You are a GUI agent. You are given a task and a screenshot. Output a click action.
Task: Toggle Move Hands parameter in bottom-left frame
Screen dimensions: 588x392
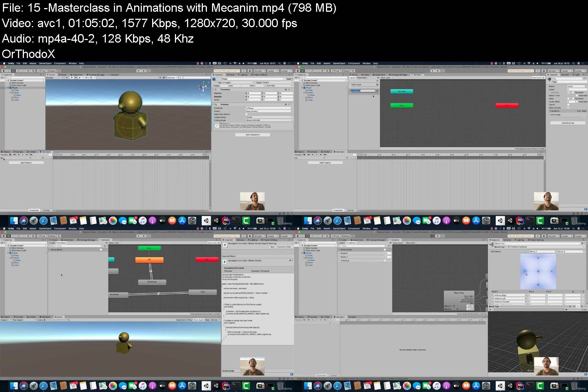point(101,250)
